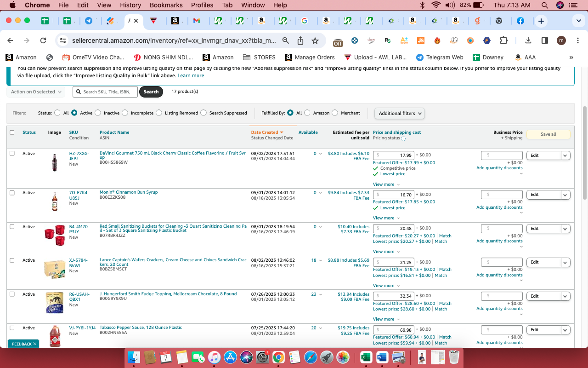This screenshot has height=368, width=588.
Task: Filter Fulfilled By Amazon radio
Action: 307,113
